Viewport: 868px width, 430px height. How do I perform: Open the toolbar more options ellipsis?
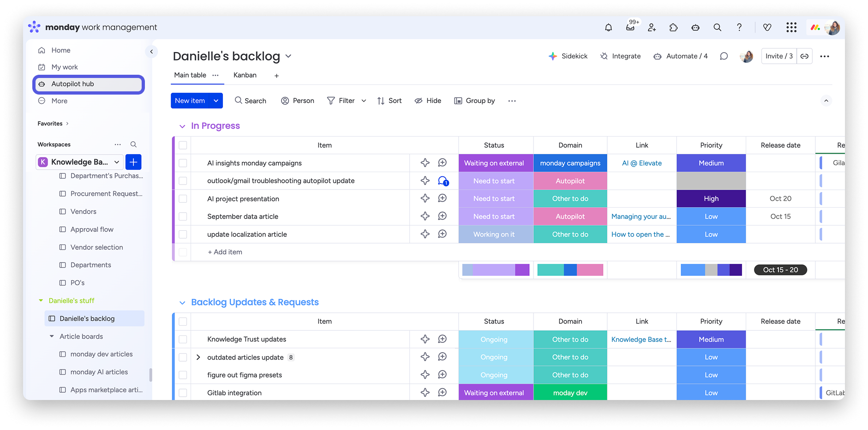click(512, 101)
